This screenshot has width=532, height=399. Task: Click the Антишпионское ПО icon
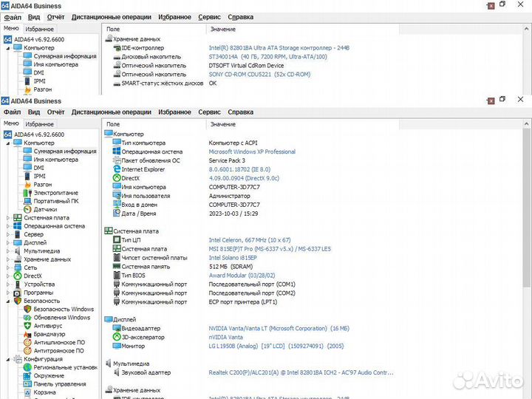pyautogui.click(x=27, y=342)
